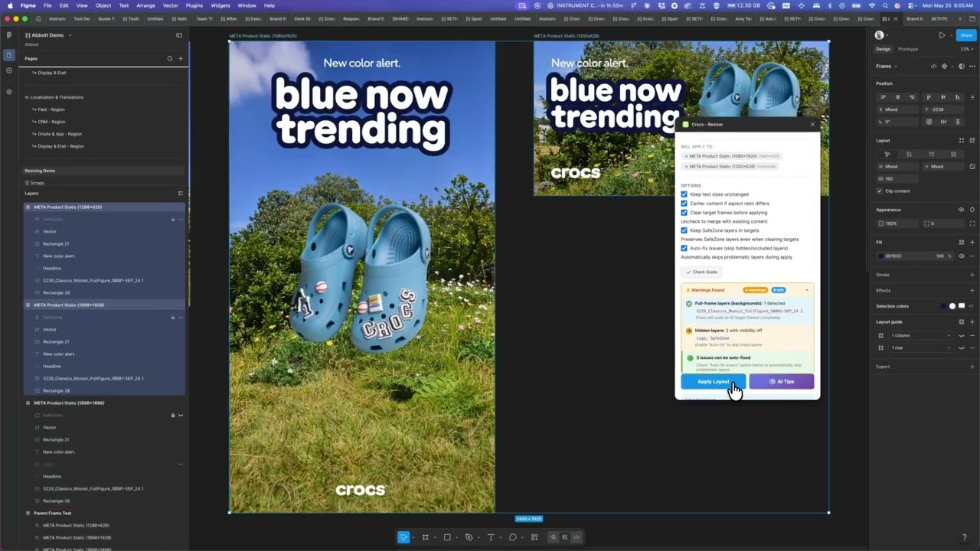Open the Abbott Demo file name dropdown

click(x=70, y=35)
